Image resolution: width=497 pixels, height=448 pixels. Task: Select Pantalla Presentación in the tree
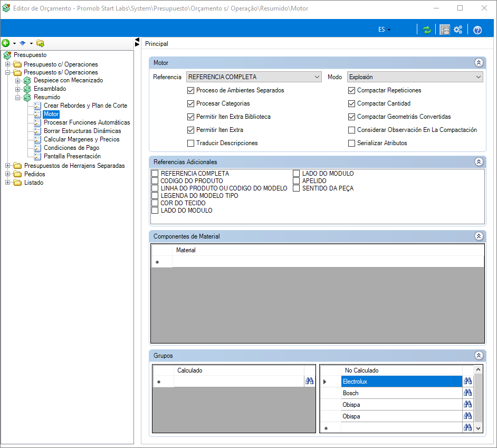click(72, 156)
